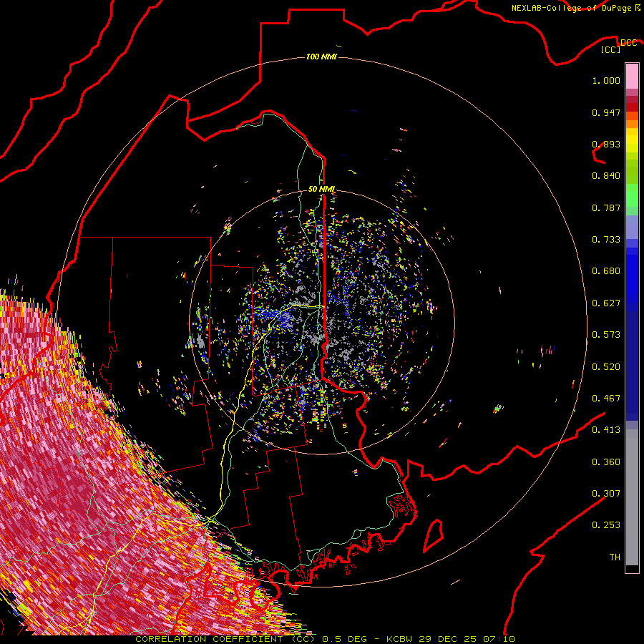This screenshot has height=644, width=644.
Task: Pick the bright green segment of the CC color scale
Action: (632, 195)
